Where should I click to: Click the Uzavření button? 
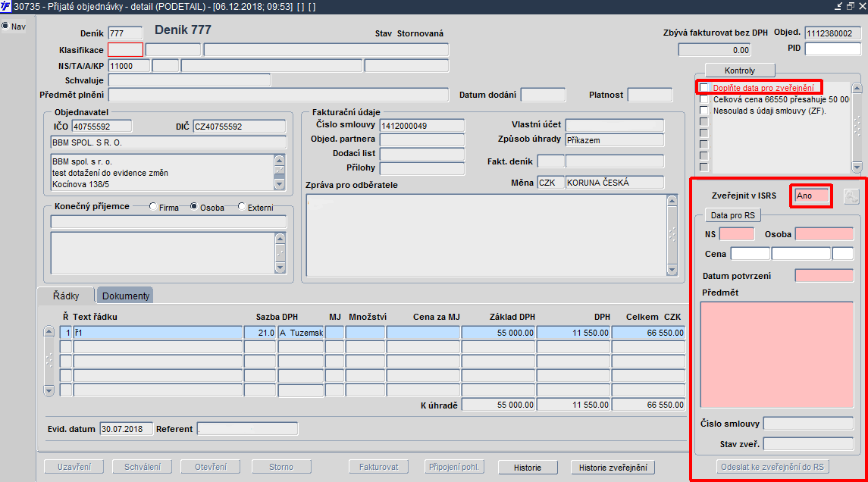click(74, 467)
